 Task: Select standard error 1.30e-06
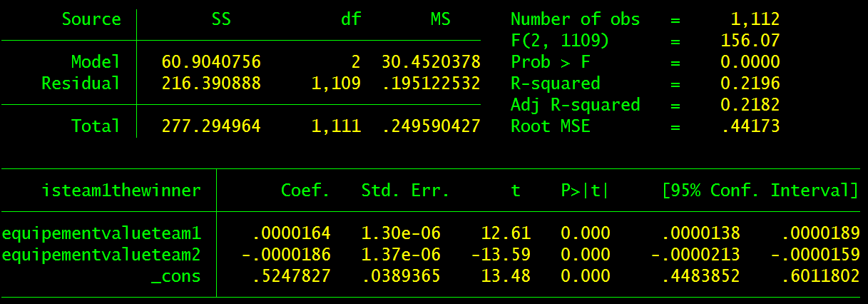[400, 233]
